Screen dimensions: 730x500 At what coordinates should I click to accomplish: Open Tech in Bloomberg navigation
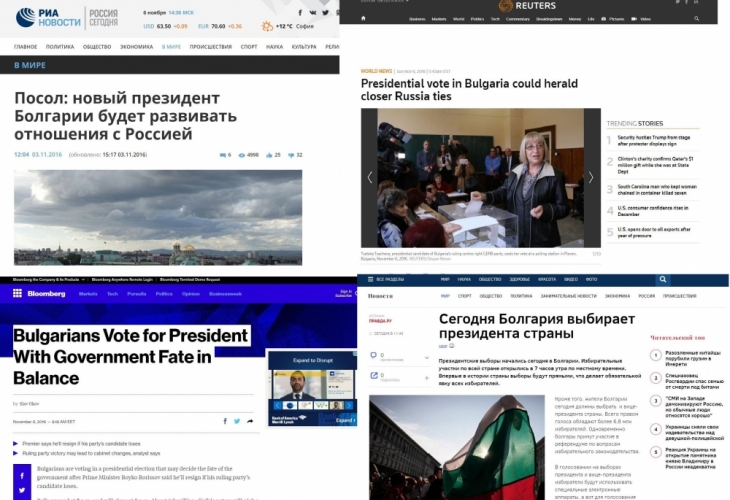pyautogui.click(x=113, y=294)
